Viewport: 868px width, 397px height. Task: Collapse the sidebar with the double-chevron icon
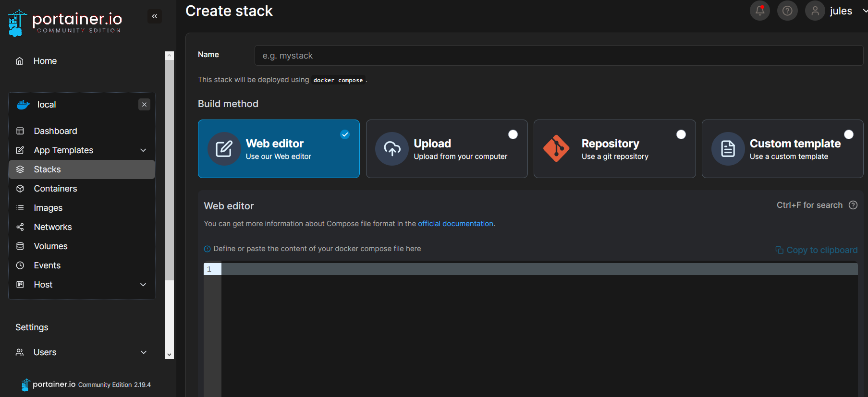click(x=155, y=16)
